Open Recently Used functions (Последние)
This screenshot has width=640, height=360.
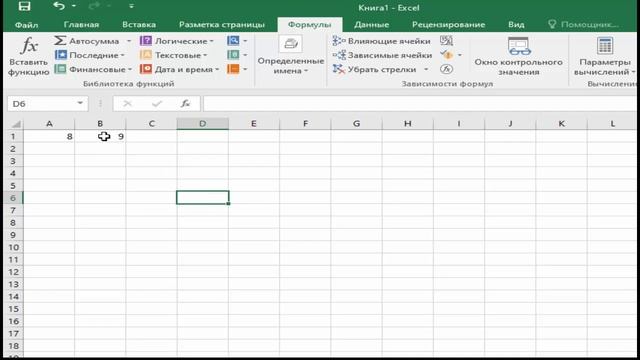tap(89, 55)
